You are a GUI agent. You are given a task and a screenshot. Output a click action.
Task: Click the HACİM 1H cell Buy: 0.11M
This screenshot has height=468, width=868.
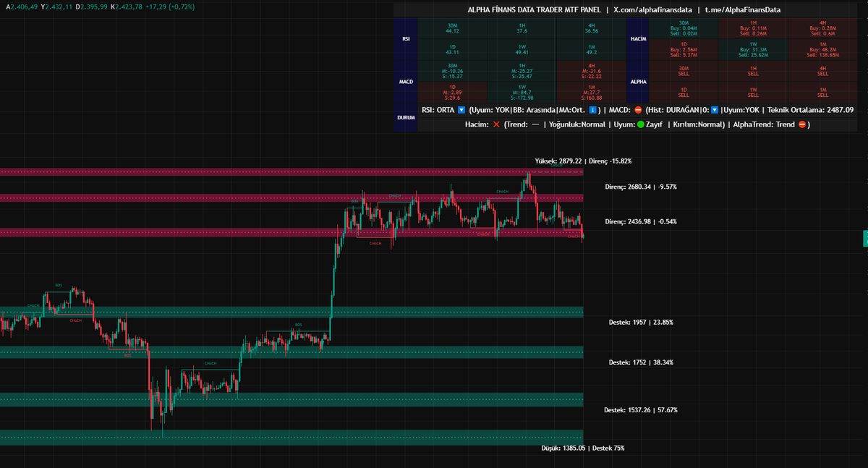(753, 28)
